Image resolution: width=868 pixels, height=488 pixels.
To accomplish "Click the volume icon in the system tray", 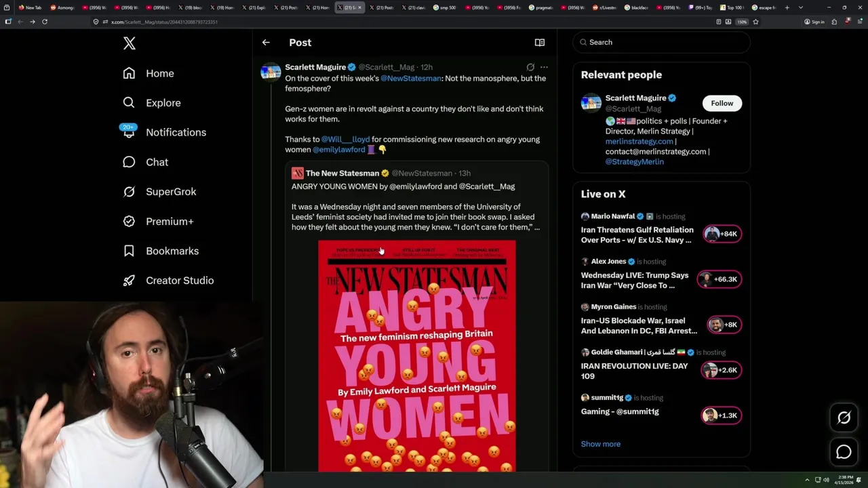I will coord(826,480).
